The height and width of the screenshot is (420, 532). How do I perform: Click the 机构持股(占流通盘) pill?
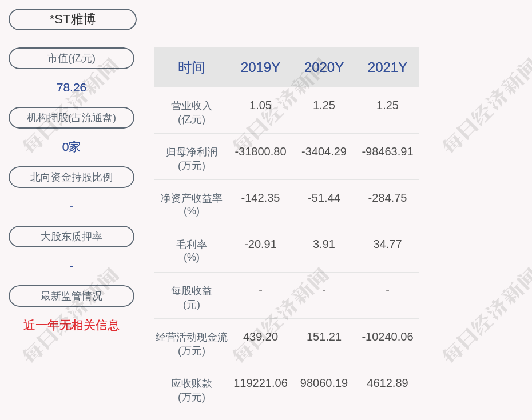(72, 118)
